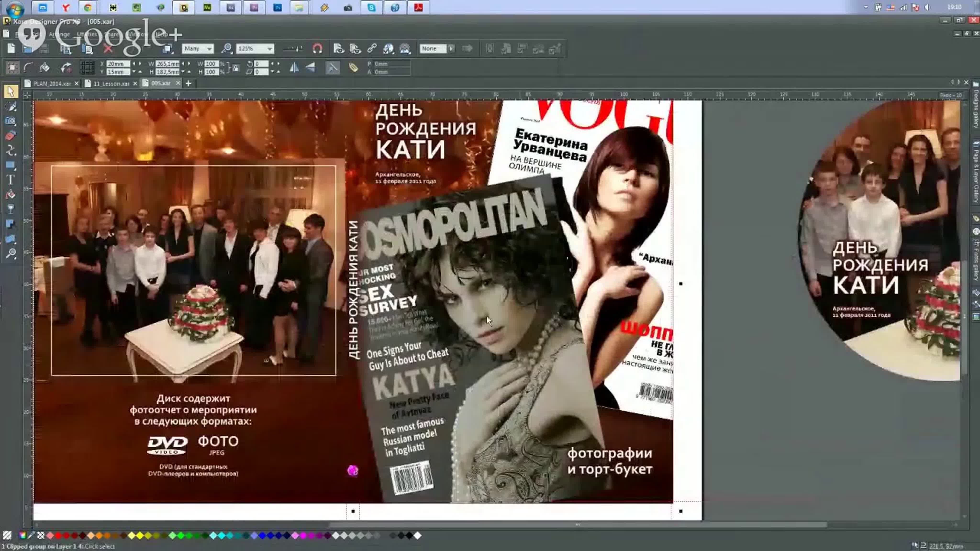Click the paint bucket icon in infobar
Screen dimensions: 980x551
[x=45, y=68]
